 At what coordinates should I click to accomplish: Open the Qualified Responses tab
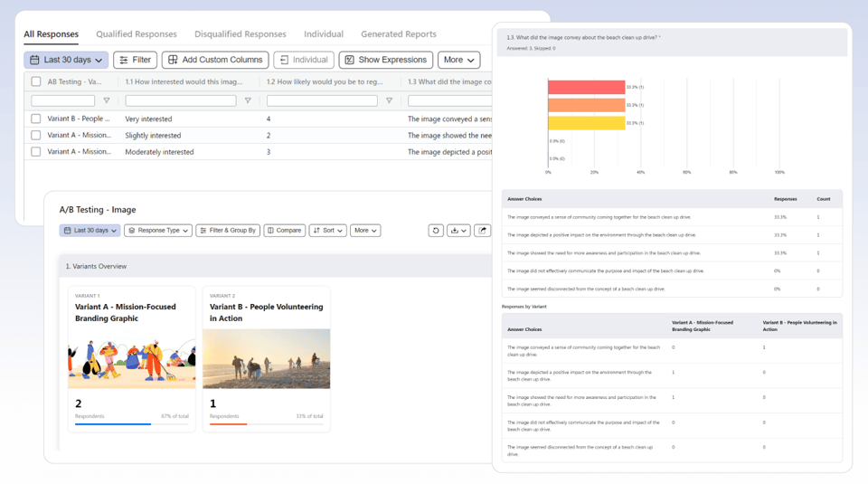137,34
